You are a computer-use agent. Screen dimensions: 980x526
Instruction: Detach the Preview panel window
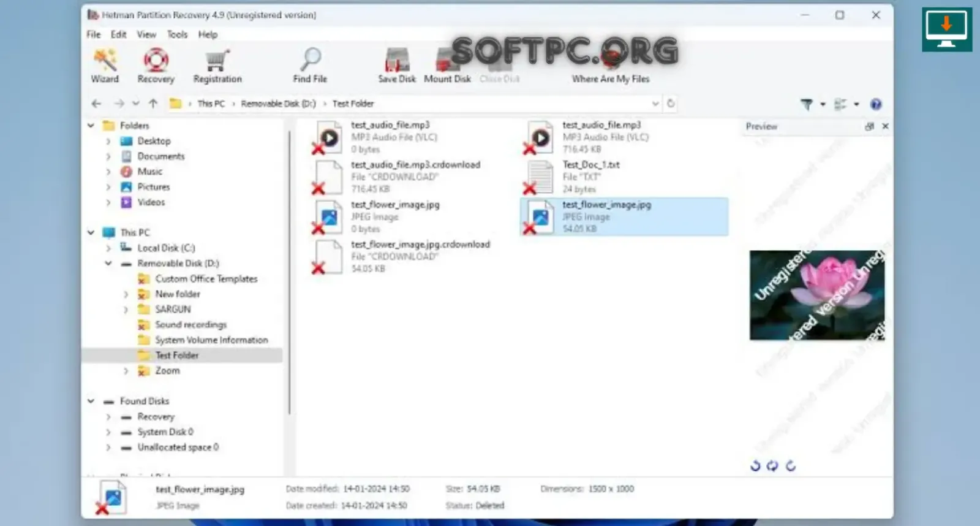(869, 126)
